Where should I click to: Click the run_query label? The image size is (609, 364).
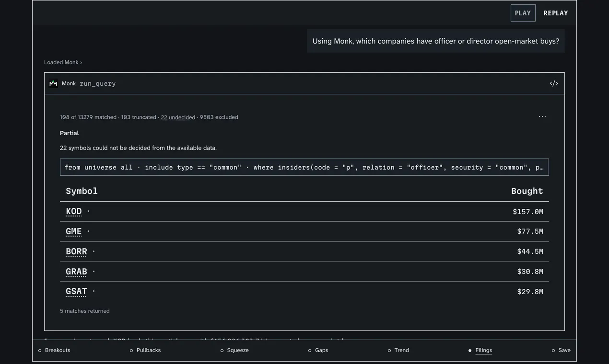pyautogui.click(x=98, y=83)
